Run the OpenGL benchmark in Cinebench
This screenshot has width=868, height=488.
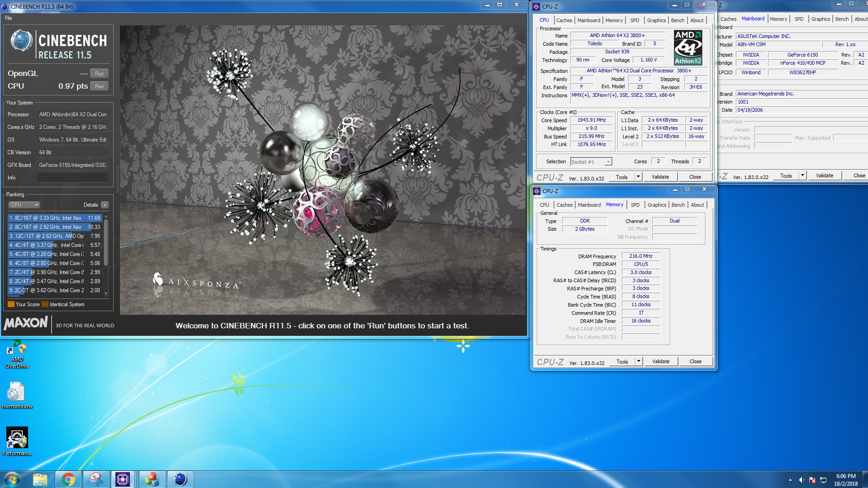pyautogui.click(x=100, y=74)
